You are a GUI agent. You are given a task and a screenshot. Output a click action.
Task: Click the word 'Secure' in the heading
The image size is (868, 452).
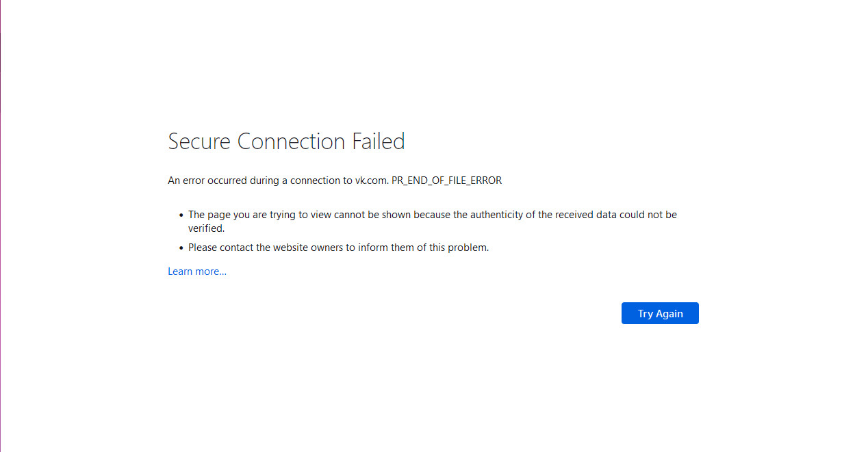point(199,142)
